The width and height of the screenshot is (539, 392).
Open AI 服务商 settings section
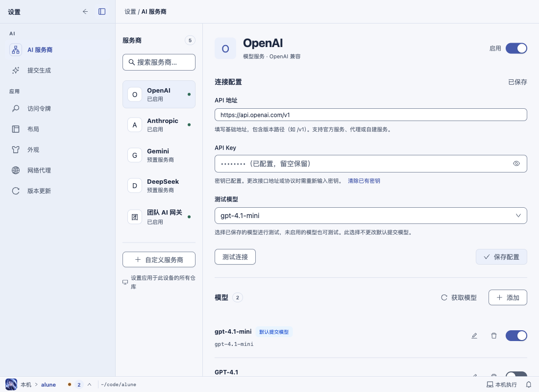(58, 50)
